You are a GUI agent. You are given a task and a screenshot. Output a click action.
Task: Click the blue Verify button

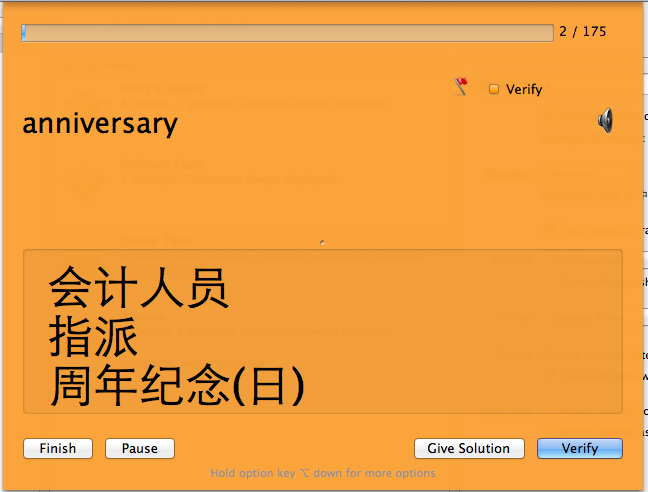pyautogui.click(x=580, y=448)
